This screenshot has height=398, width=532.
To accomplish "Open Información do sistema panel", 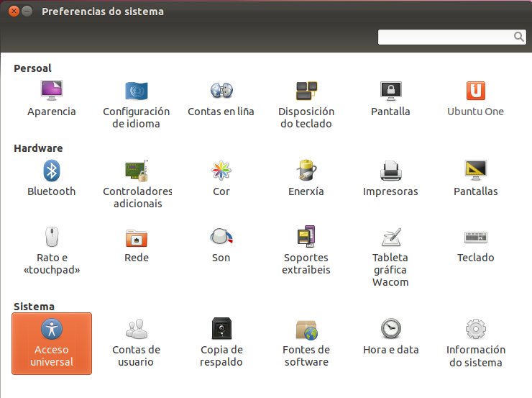I will click(x=476, y=343).
